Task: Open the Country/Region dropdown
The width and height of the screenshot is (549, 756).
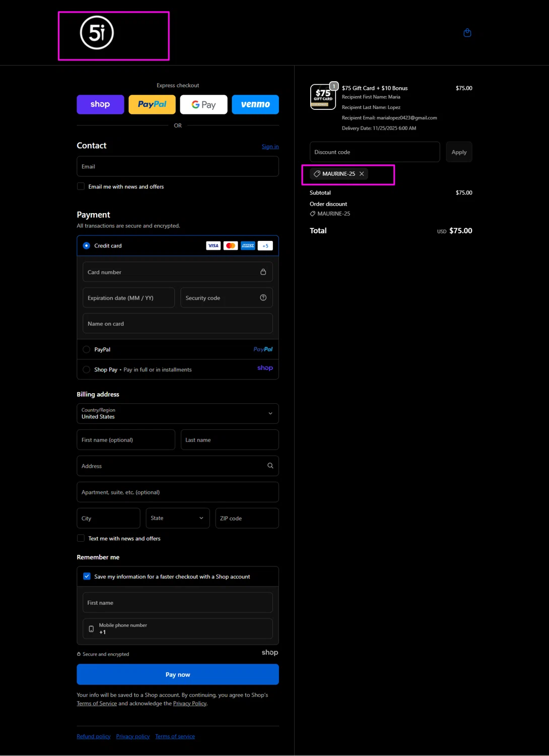Action: (x=178, y=413)
